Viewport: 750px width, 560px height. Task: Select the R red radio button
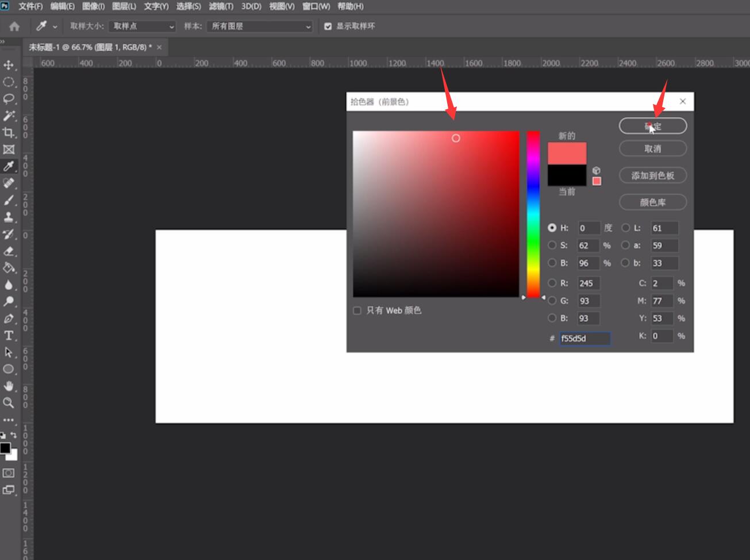point(552,283)
